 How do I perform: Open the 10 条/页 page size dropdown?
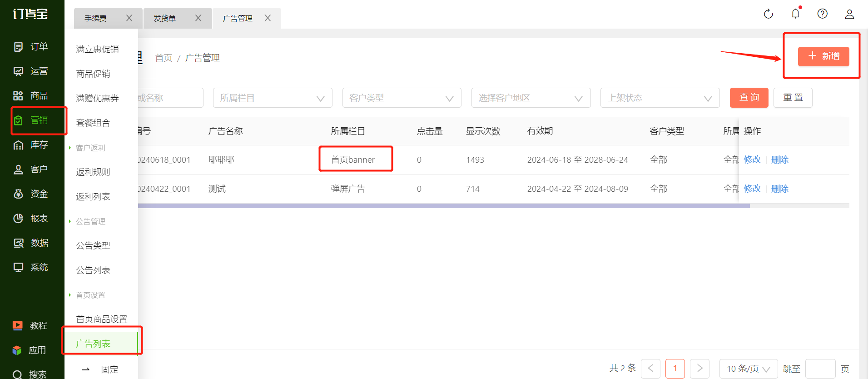(x=748, y=369)
